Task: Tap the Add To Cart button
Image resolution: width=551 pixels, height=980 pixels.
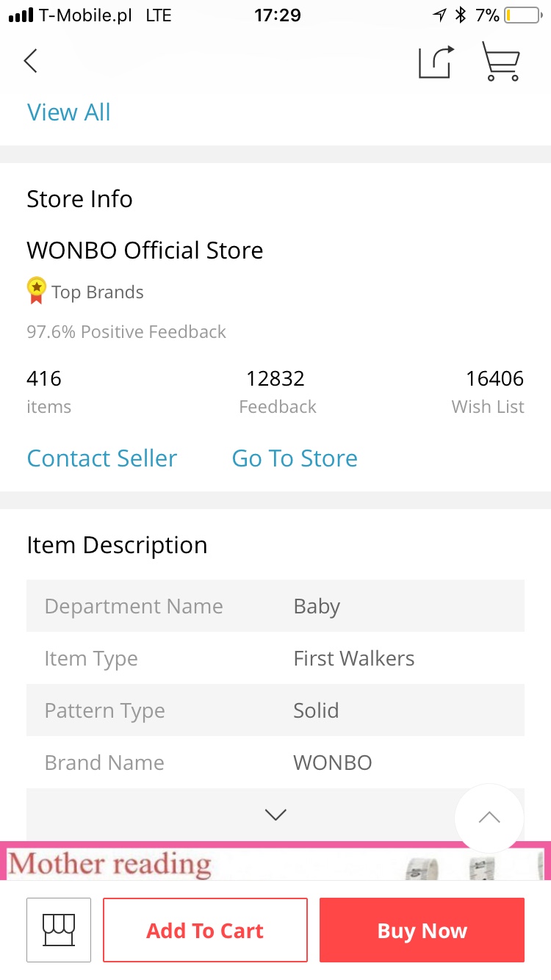Action: (x=205, y=930)
